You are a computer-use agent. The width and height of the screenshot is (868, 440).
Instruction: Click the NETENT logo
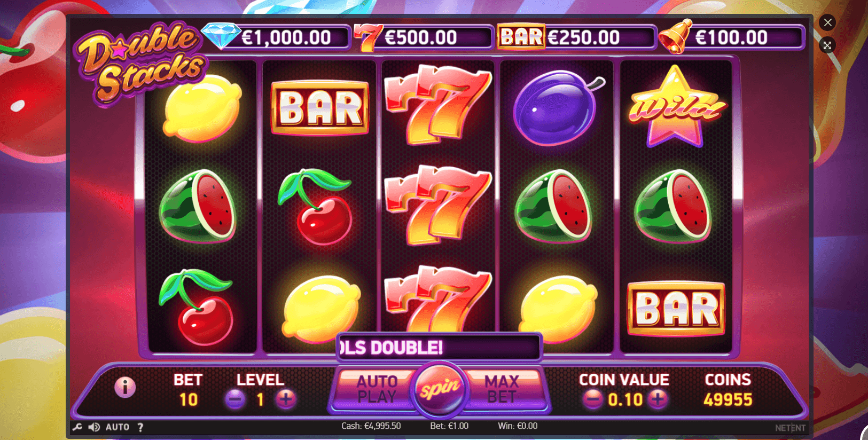[790, 428]
